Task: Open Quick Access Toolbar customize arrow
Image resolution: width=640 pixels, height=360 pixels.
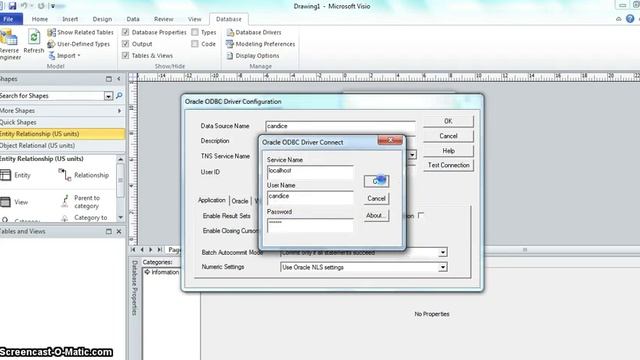Action: point(53,6)
